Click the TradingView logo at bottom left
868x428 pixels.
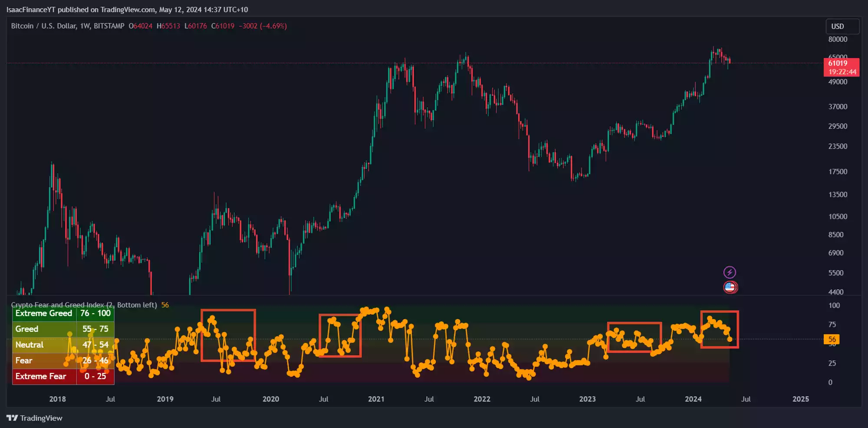(x=35, y=418)
